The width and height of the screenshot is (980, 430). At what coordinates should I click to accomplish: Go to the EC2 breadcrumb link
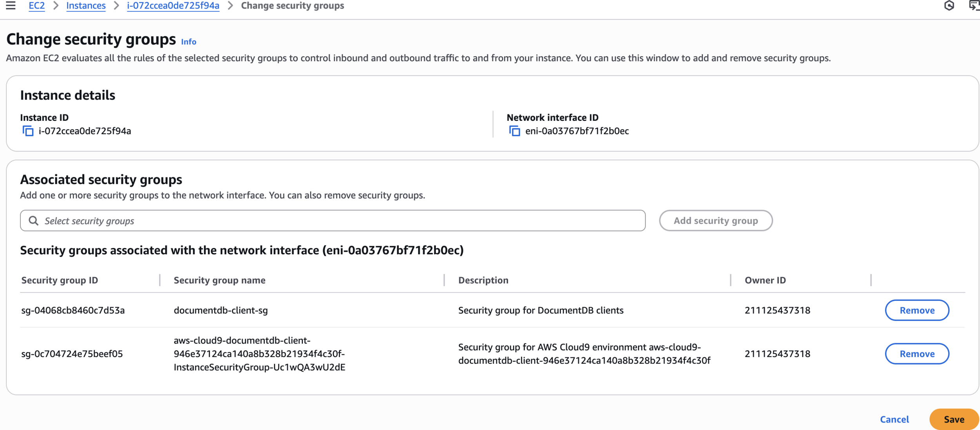click(x=36, y=5)
